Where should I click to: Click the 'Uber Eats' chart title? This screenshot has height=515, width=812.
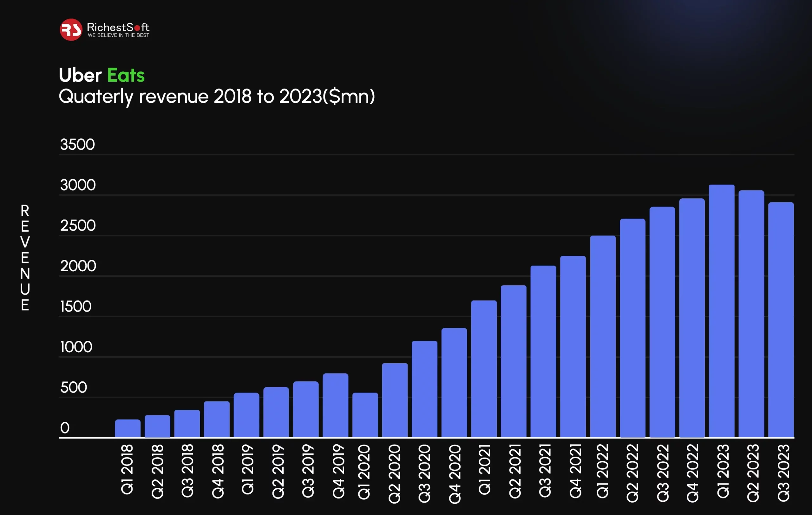[102, 75]
